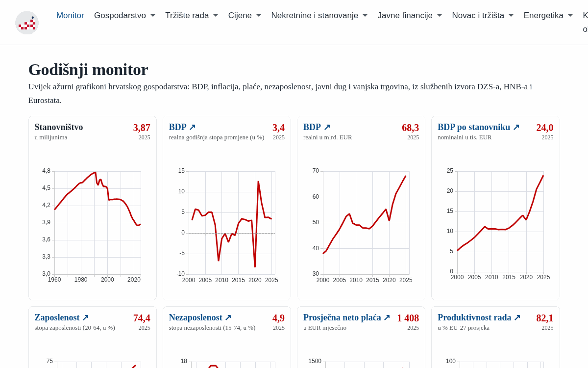588x368 pixels.
Task: Follow the Zaposlenost link
Action: (x=62, y=317)
